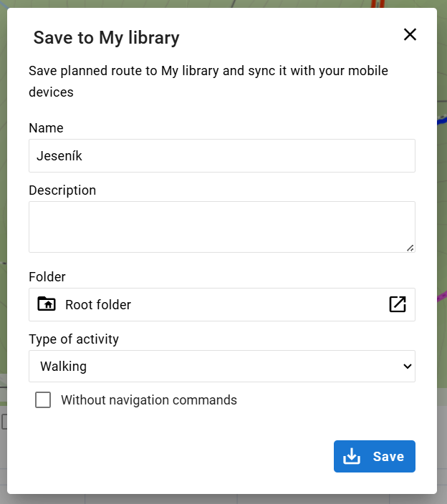The height and width of the screenshot is (504, 447).
Task: Click the map background above the dialog
Action: pyautogui.click(x=215, y=4)
